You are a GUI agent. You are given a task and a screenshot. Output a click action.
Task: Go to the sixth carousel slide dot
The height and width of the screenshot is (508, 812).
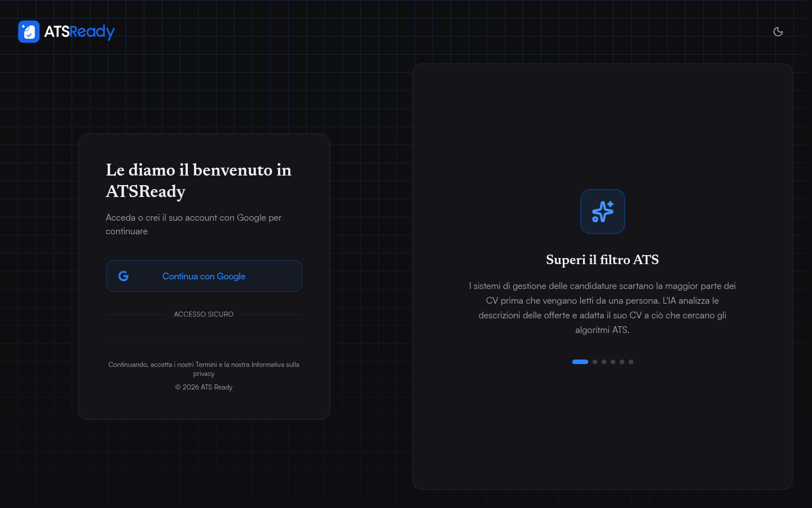tap(631, 362)
